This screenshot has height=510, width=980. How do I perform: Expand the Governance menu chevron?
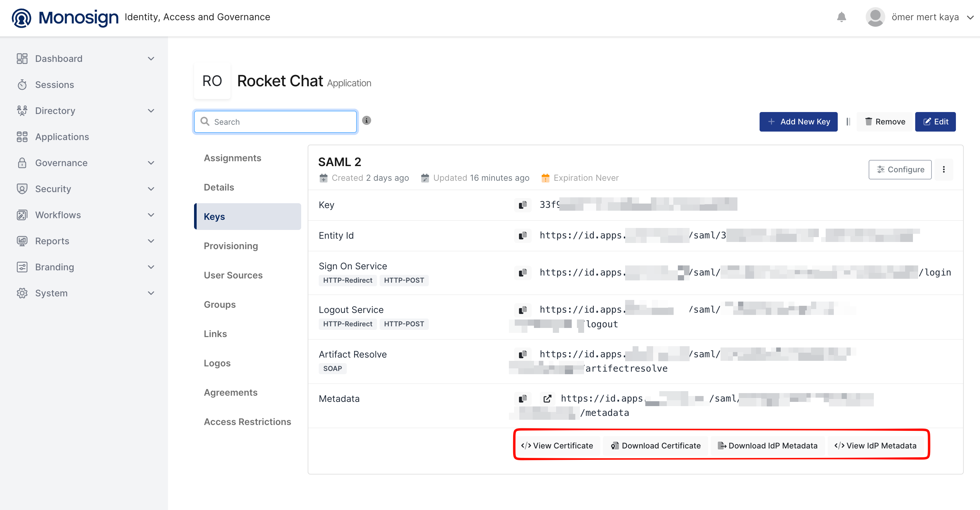pos(151,163)
